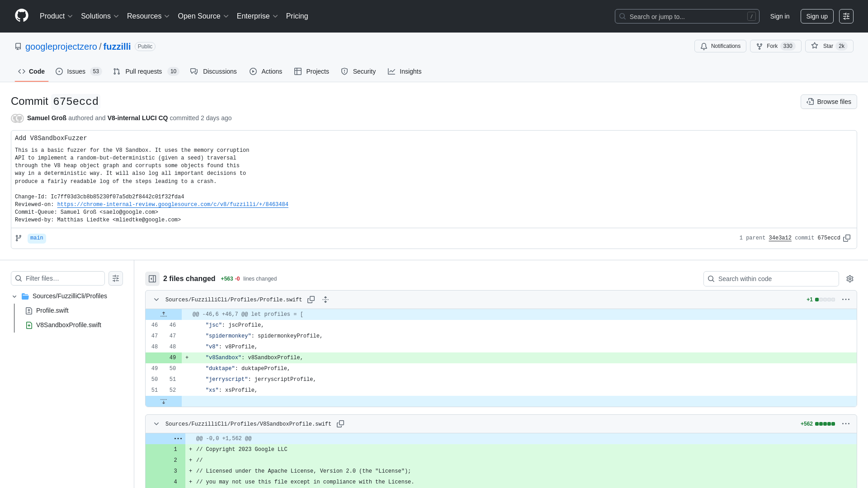Click the main branch label

(x=37, y=238)
